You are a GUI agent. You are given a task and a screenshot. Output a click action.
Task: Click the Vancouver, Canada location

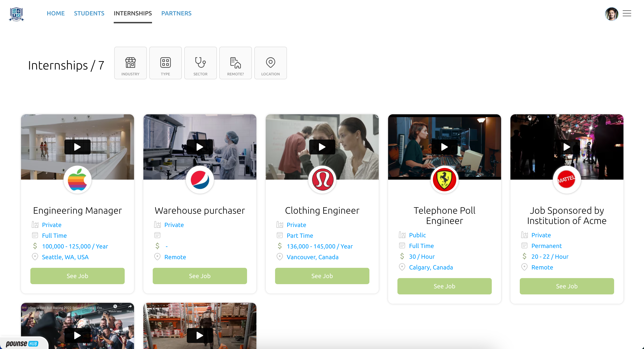tap(312, 257)
